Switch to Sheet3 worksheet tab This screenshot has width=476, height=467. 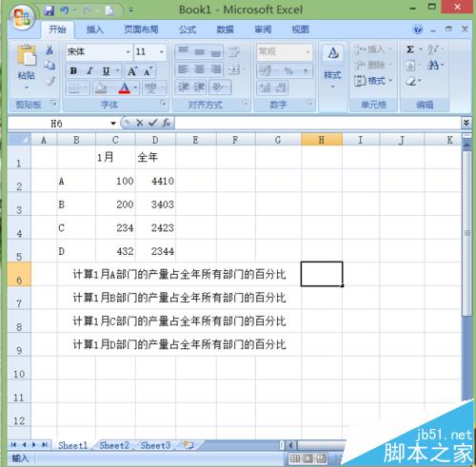coord(155,445)
